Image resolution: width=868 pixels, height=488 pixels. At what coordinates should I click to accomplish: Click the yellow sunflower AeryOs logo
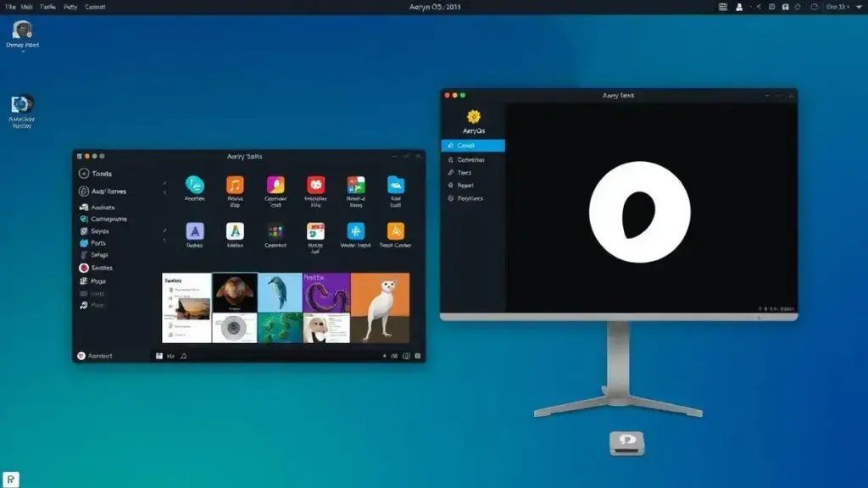[x=473, y=117]
